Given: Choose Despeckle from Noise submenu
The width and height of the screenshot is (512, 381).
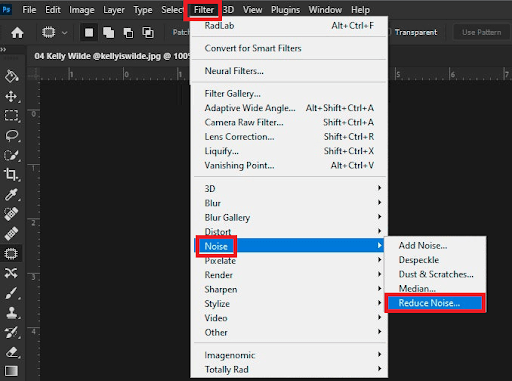Looking at the screenshot, I should tap(435, 260).
